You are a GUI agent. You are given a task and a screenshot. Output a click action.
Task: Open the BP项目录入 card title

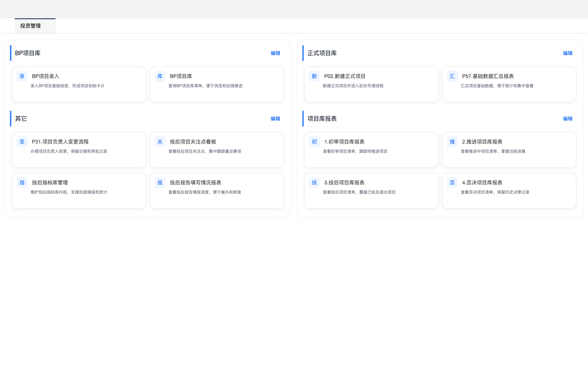[x=46, y=76]
